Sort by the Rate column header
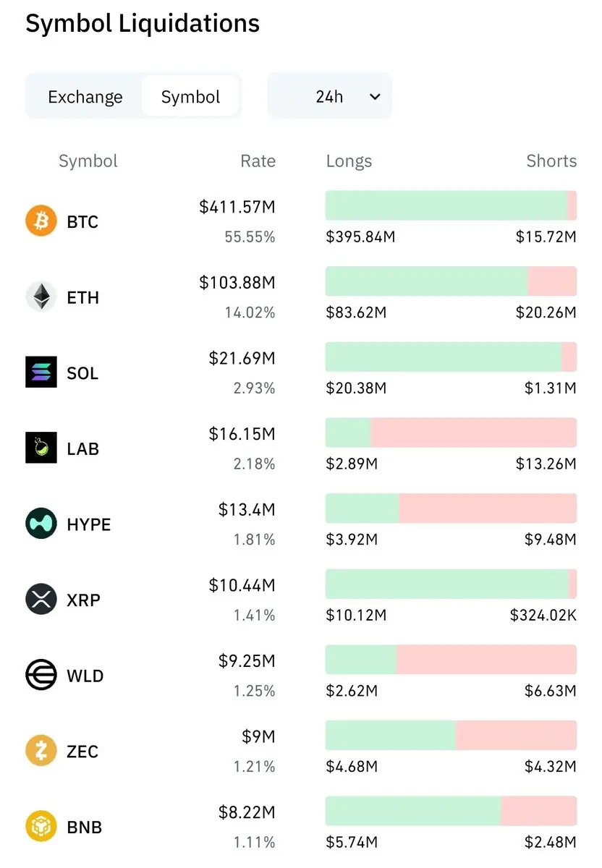602x868 pixels. click(x=258, y=161)
